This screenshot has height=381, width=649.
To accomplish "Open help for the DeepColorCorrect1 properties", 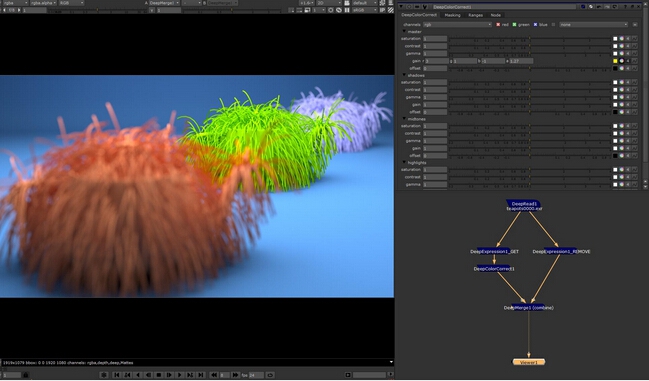I will click(626, 7).
